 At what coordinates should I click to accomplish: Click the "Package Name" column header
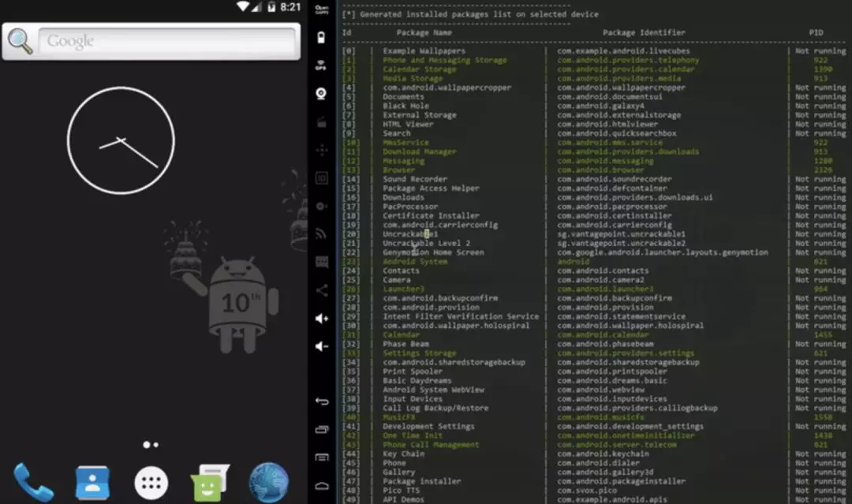click(424, 32)
